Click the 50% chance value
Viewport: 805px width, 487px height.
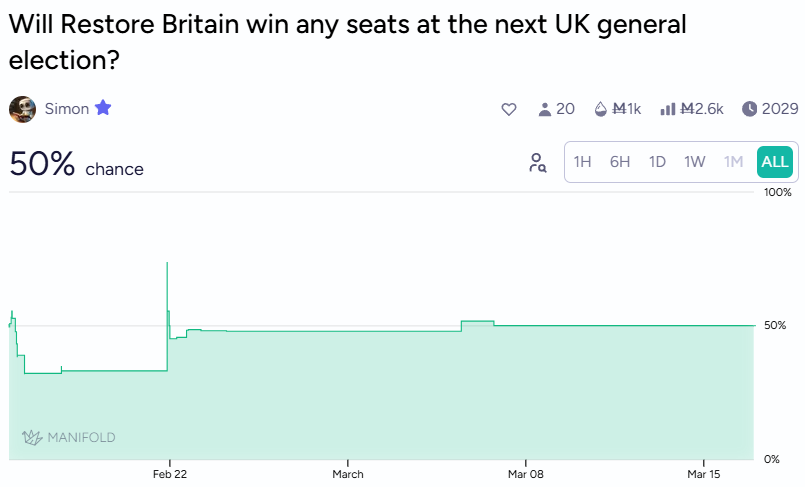[42, 164]
